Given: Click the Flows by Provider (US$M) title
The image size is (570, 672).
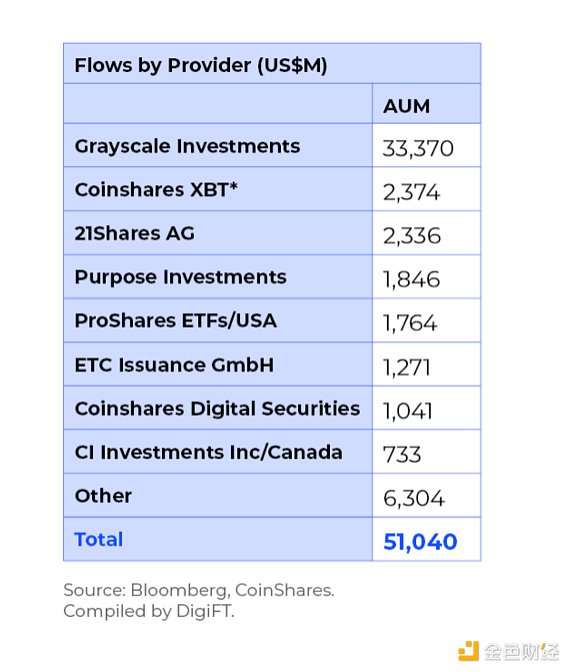Looking at the screenshot, I should click(x=201, y=66).
